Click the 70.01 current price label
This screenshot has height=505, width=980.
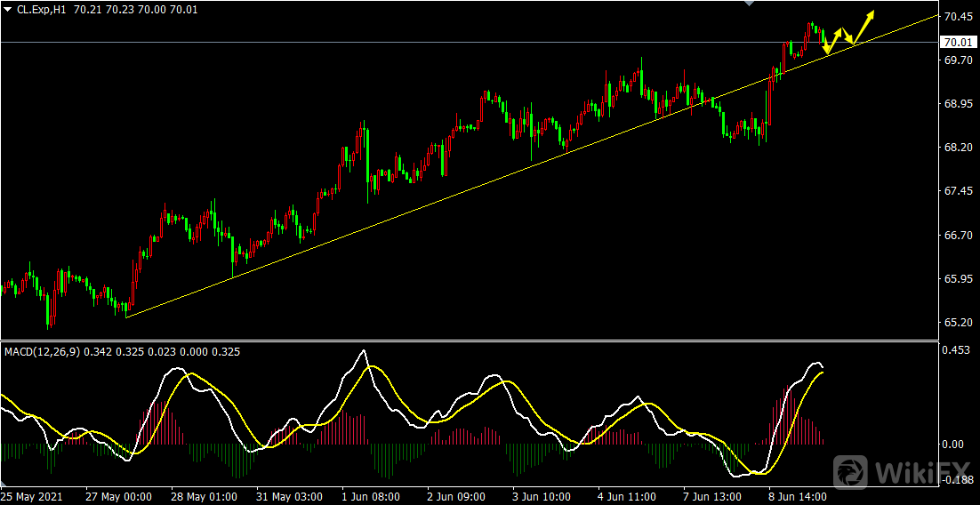956,42
